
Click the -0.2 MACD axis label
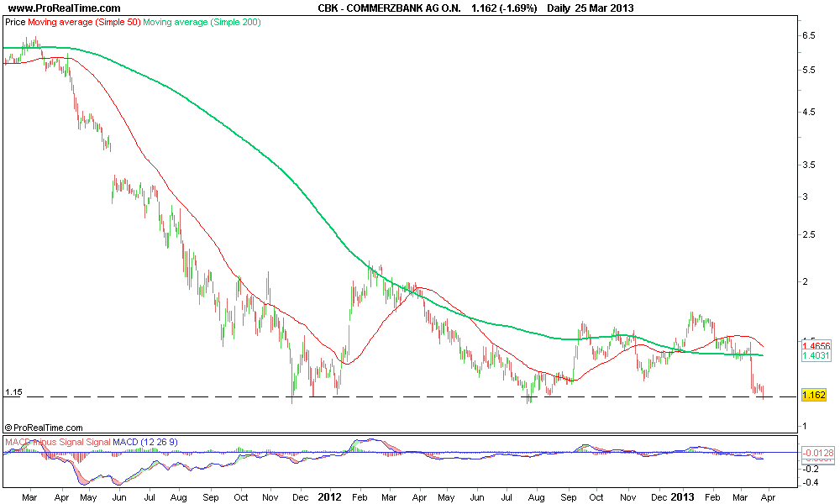pyautogui.click(x=811, y=469)
